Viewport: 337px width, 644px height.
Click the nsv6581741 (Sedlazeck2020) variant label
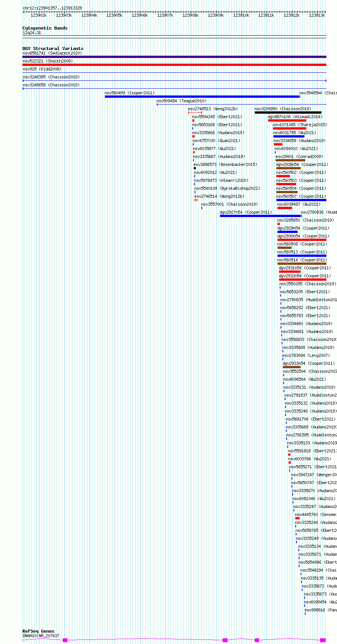point(52,53)
